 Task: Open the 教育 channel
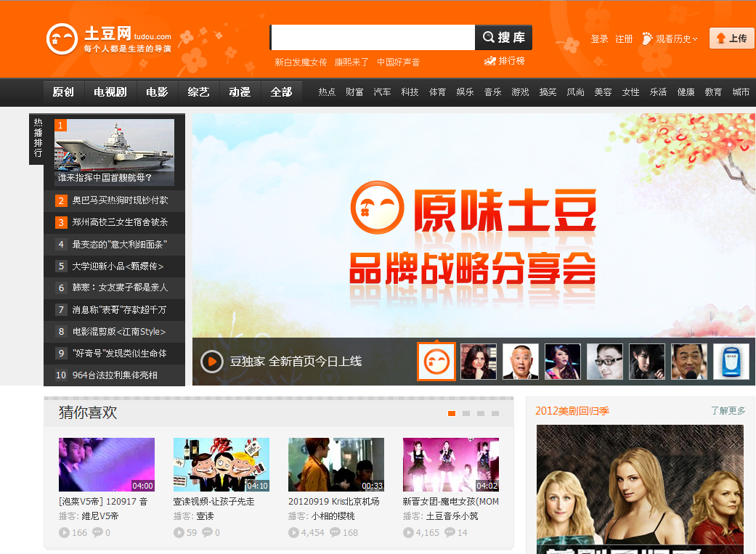tap(714, 92)
